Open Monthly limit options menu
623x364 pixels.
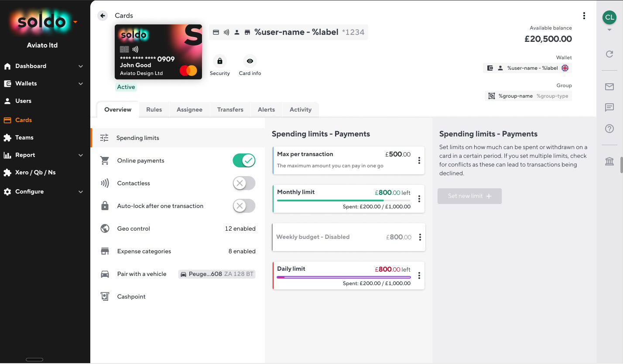419,199
